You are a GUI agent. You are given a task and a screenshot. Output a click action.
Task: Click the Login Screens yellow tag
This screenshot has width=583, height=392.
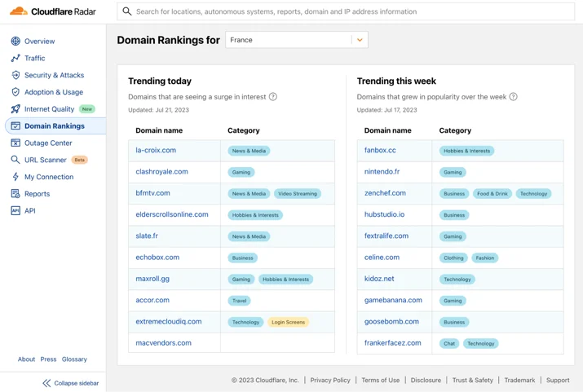(288, 322)
